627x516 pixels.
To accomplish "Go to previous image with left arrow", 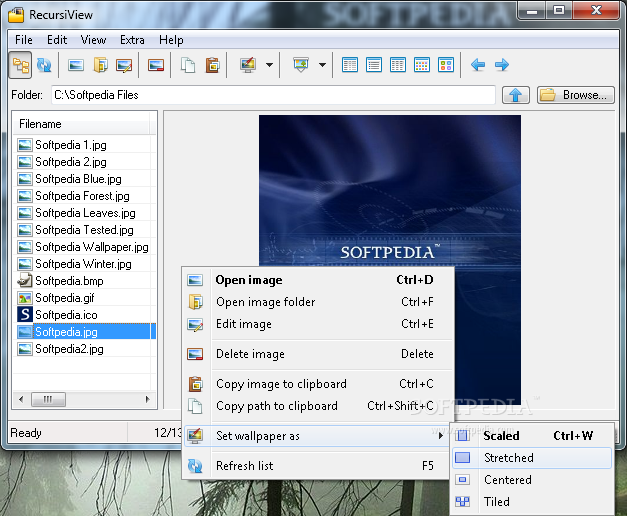I will coord(478,65).
